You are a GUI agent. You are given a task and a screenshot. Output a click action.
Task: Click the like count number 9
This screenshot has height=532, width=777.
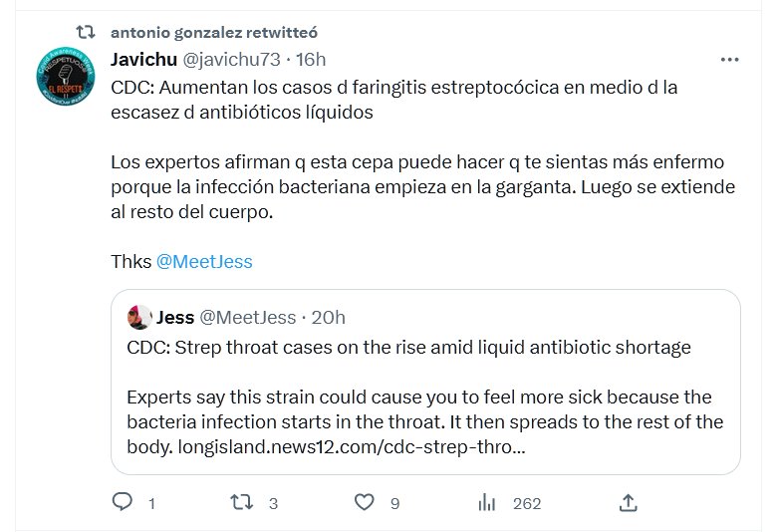pyautogui.click(x=394, y=504)
